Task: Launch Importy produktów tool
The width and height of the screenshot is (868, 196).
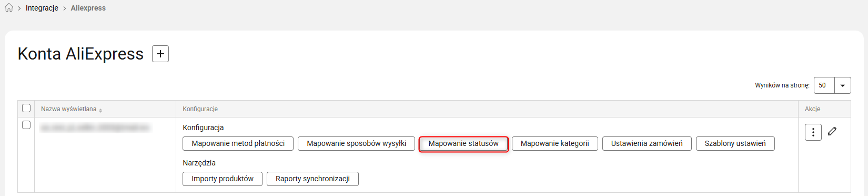Action: pos(223,179)
